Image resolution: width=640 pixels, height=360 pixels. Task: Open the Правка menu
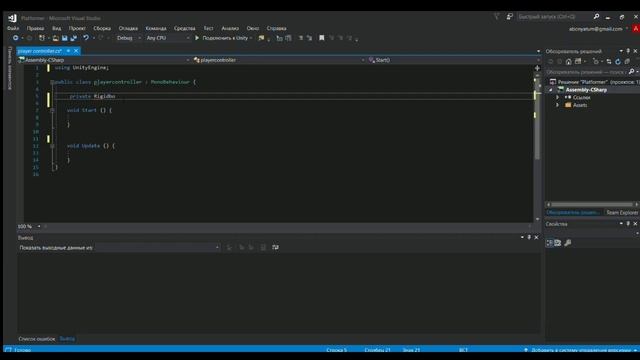point(35,29)
